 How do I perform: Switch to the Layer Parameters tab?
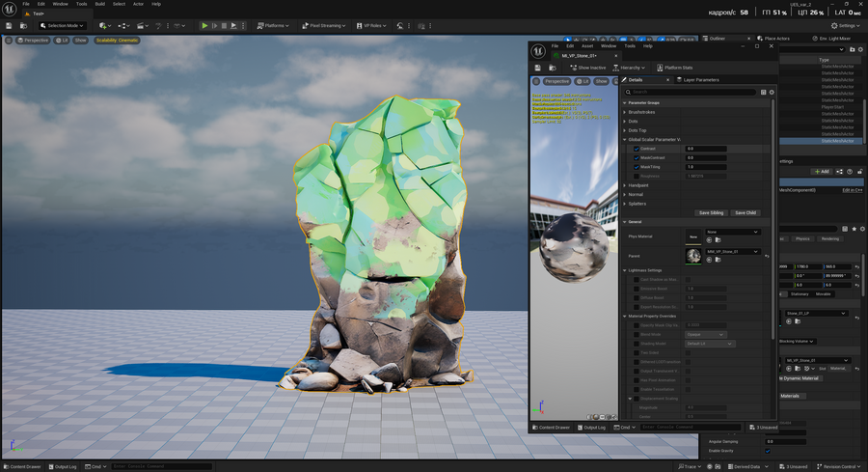click(699, 80)
